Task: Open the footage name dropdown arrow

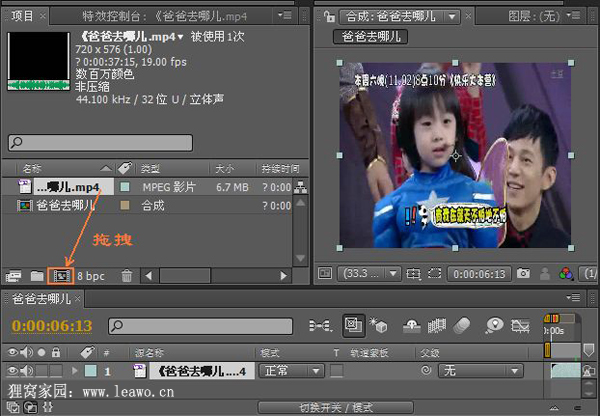Action: click(180, 37)
